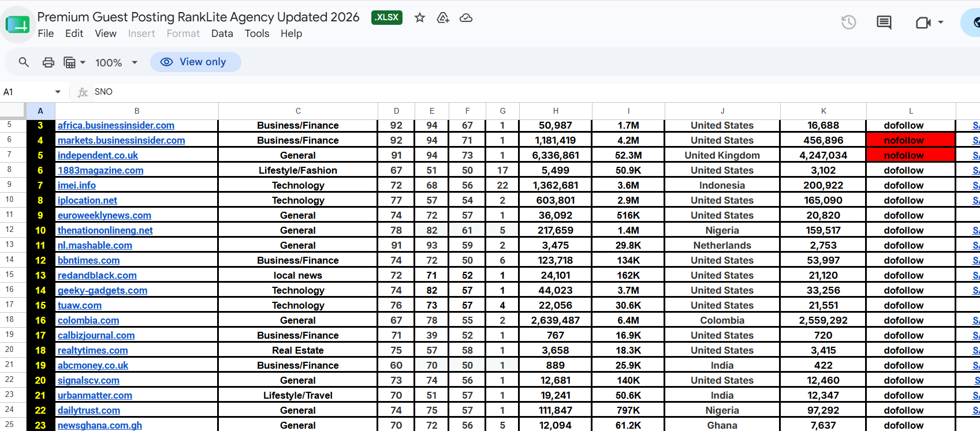Click the Name box showing A1

[x=27, y=92]
